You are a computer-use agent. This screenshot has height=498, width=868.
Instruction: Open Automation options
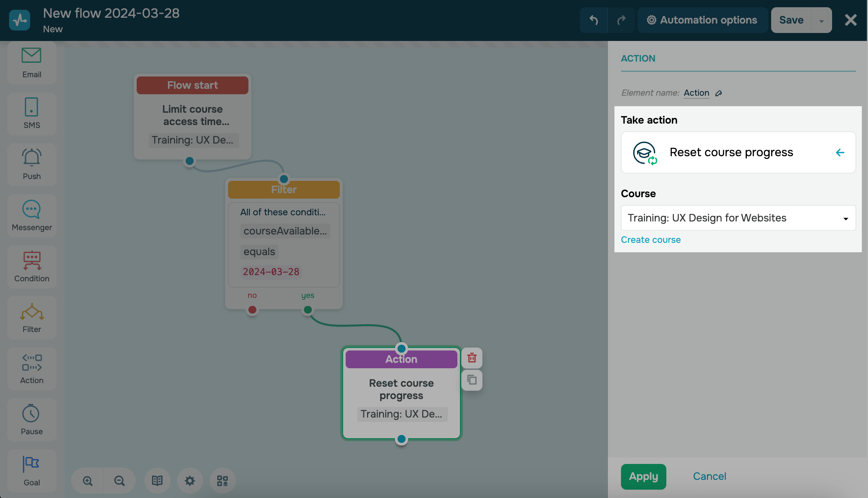pyautogui.click(x=702, y=20)
